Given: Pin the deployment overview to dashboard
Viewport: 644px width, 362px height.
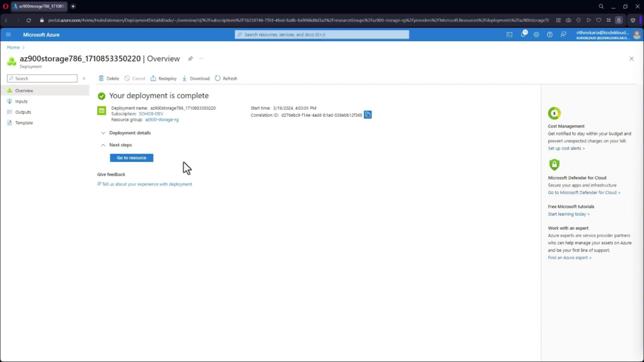Looking at the screenshot, I should tap(190, 59).
